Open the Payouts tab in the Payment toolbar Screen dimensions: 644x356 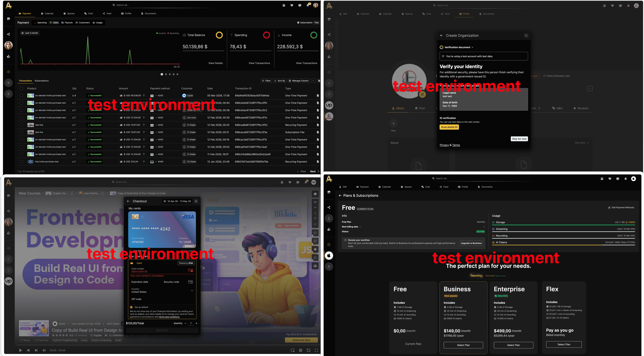tap(67, 23)
